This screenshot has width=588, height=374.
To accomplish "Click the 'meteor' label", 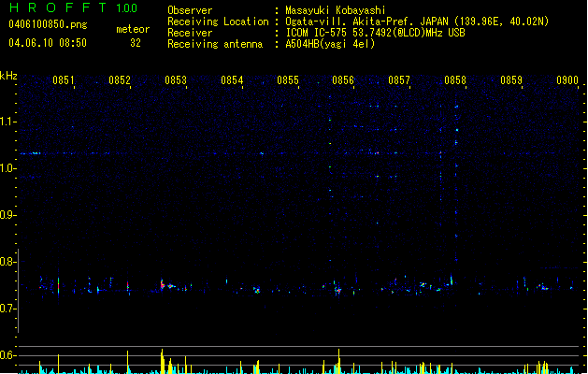I will coord(133,29).
